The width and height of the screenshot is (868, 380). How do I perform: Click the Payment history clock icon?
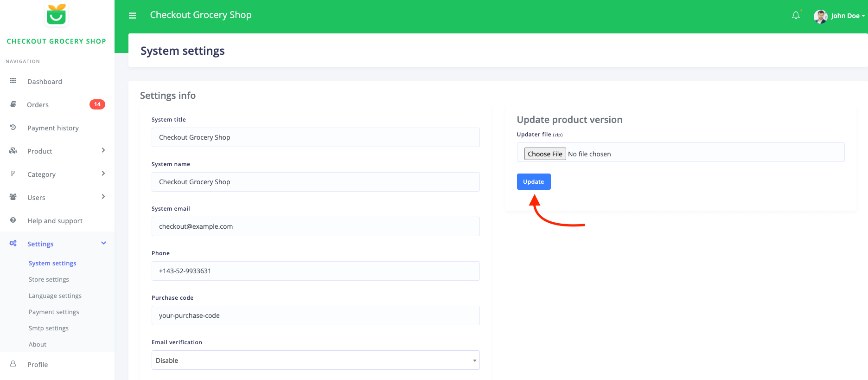pyautogui.click(x=13, y=127)
